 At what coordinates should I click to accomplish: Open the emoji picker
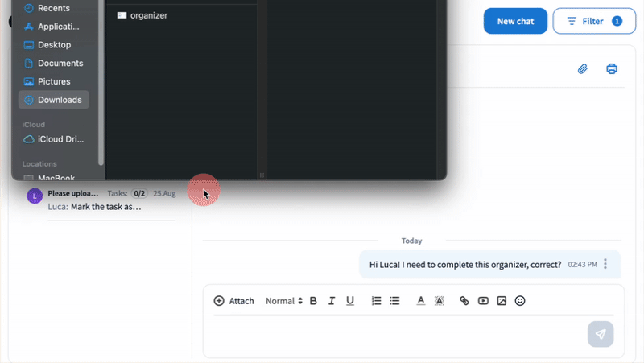[x=520, y=301]
